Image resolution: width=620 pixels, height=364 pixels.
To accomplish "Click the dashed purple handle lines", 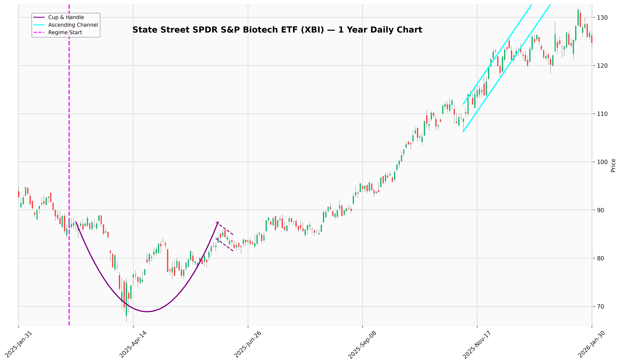I will point(225,228).
